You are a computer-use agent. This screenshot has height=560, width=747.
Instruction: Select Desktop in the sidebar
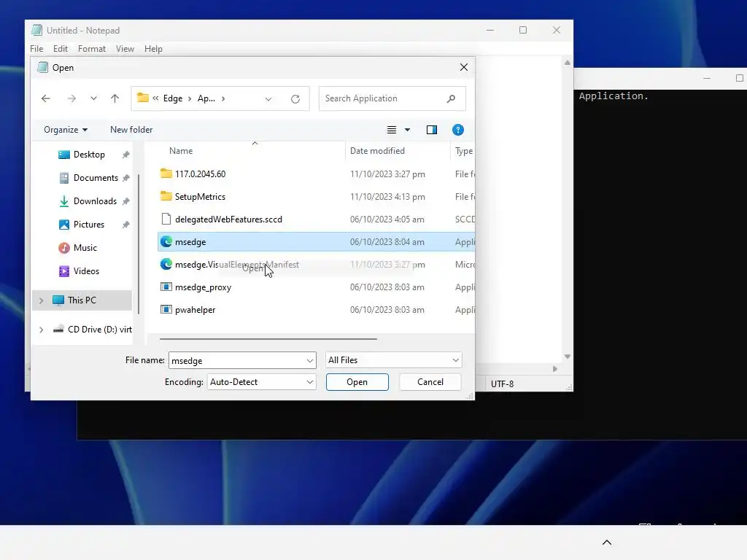click(88, 155)
